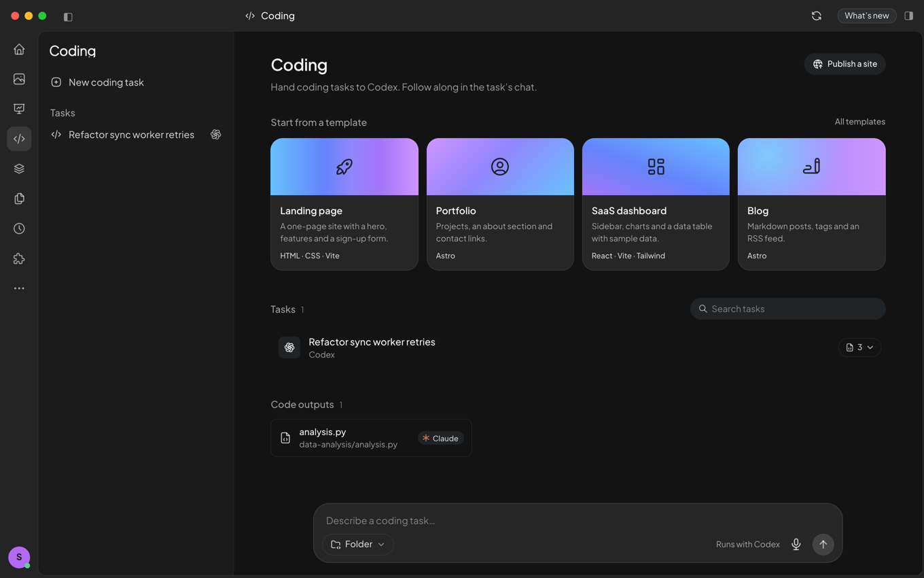This screenshot has height=578, width=924.
Task: Expand the 3 files dropdown on the task
Action: [859, 347]
